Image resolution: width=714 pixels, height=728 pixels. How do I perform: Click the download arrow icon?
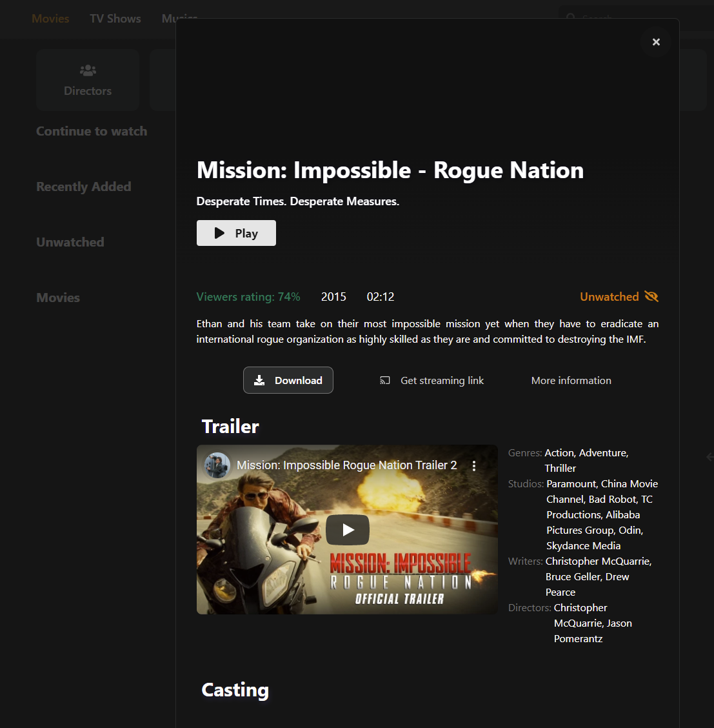click(259, 380)
